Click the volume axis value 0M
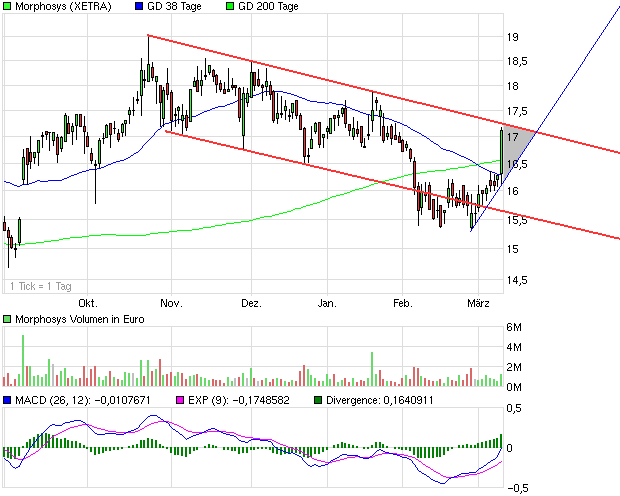 click(x=514, y=387)
